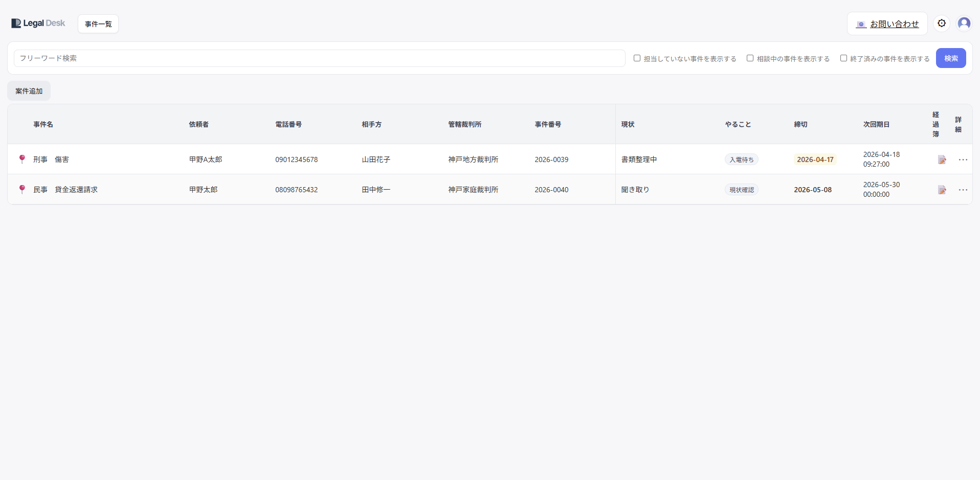Viewport: 980px width, 480px height.
Task: Open 経過簿 notes icon for case 2026-0039
Action: (942, 159)
